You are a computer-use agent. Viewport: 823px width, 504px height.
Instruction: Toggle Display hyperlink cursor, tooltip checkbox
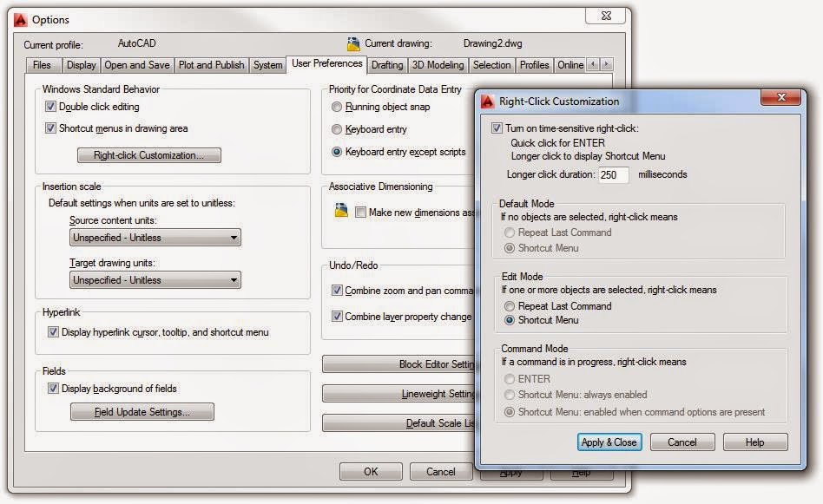pyautogui.click(x=53, y=332)
